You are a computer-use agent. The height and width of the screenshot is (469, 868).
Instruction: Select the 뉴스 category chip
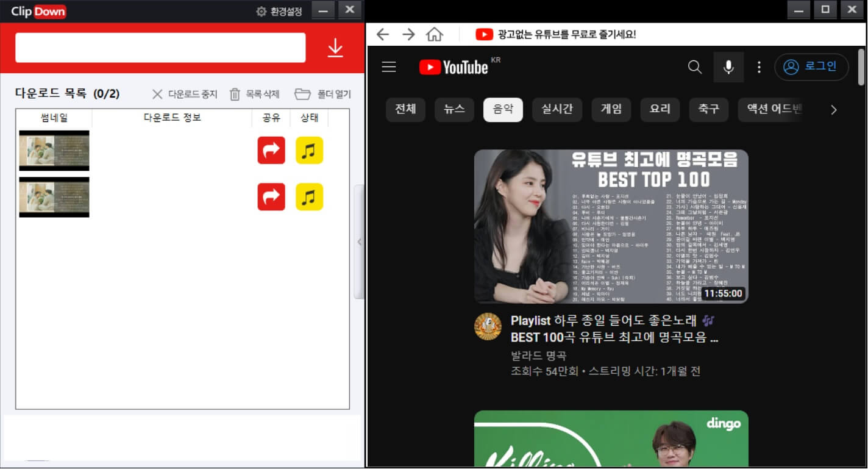454,110
